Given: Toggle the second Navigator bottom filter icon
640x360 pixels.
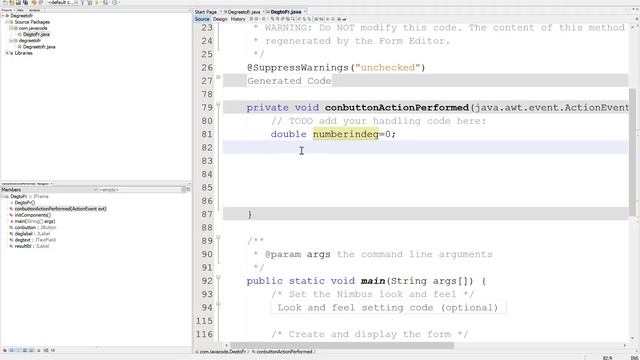Looking at the screenshot, I should coord(11,350).
